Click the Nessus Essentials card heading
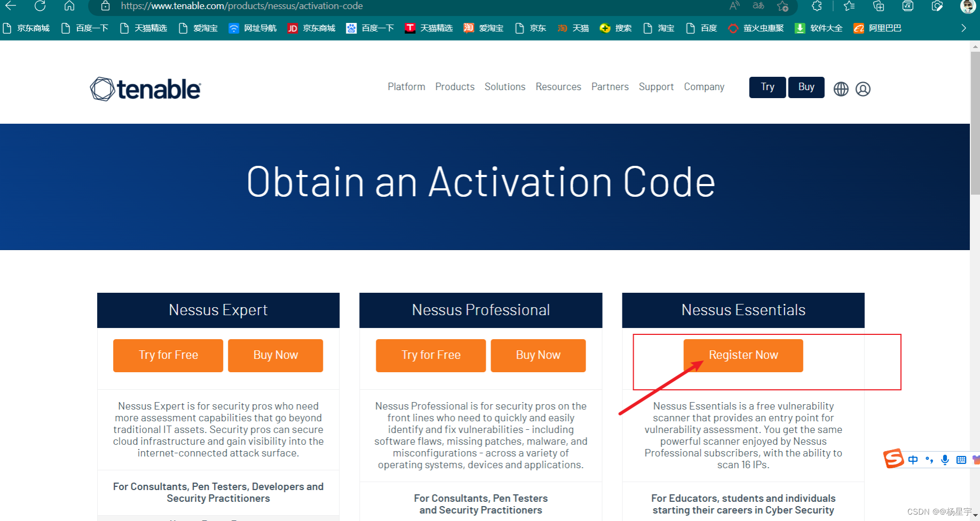 [x=743, y=310]
